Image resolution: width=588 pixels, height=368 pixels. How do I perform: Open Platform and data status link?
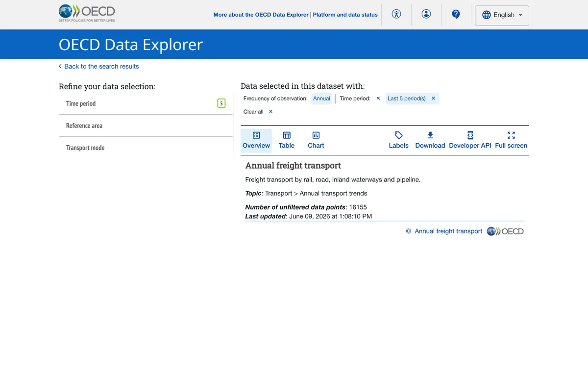[x=345, y=15]
